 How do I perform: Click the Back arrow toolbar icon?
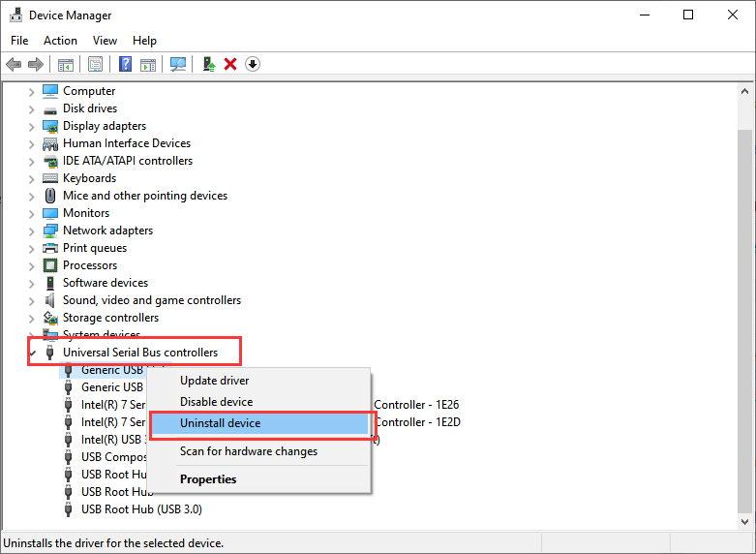(x=14, y=64)
